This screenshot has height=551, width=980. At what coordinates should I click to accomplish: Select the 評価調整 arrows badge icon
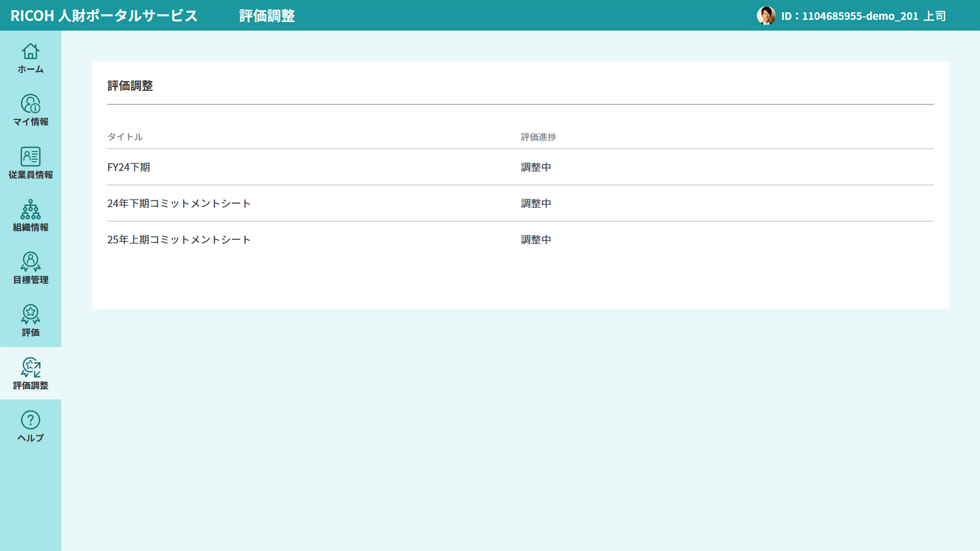pos(30,367)
